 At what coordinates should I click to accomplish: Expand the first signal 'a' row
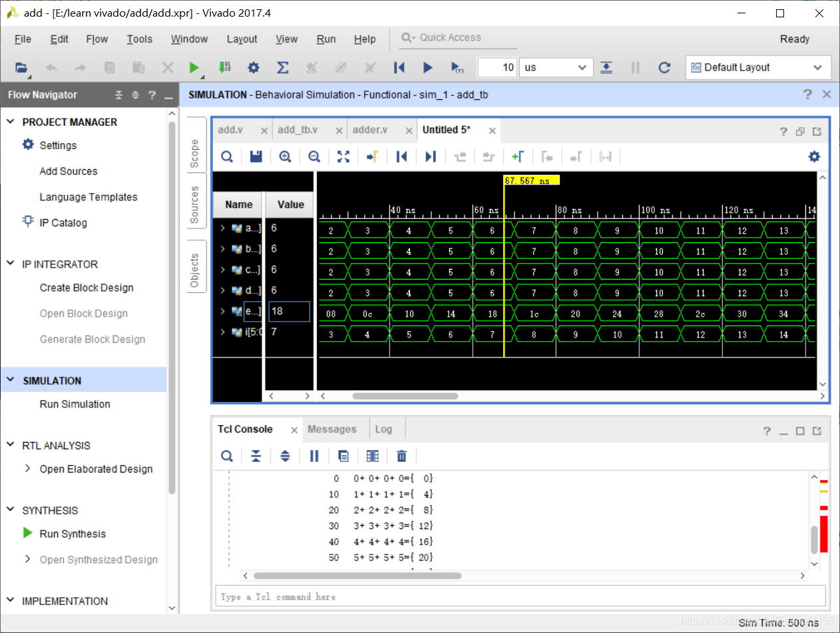[x=222, y=228]
